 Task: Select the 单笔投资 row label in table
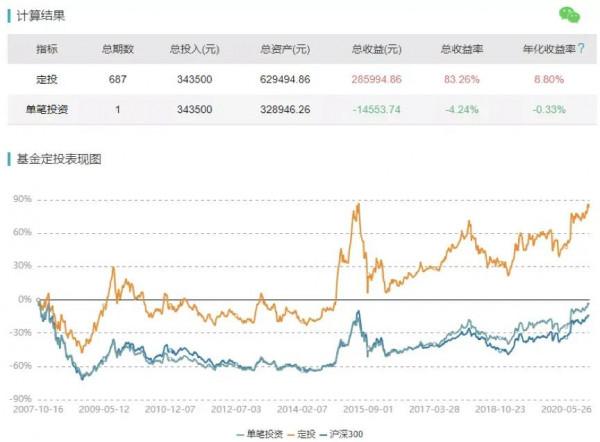click(47, 109)
